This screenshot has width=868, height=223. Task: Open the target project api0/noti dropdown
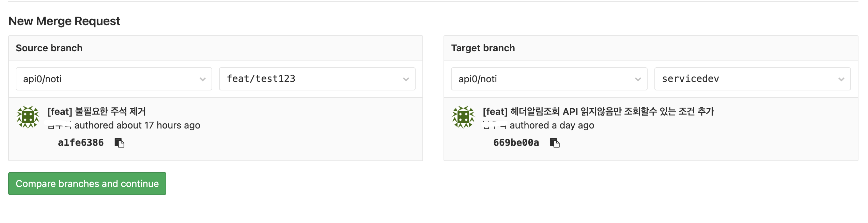[549, 79]
